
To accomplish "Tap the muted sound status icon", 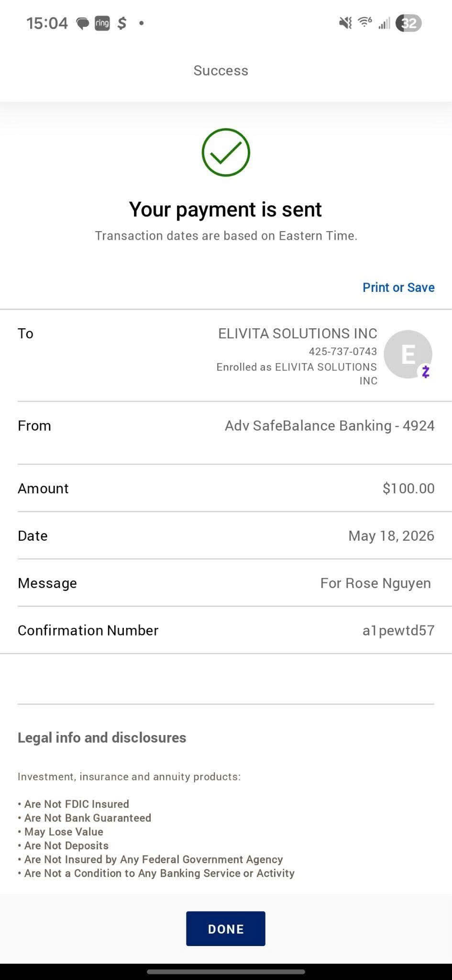I will tap(345, 22).
